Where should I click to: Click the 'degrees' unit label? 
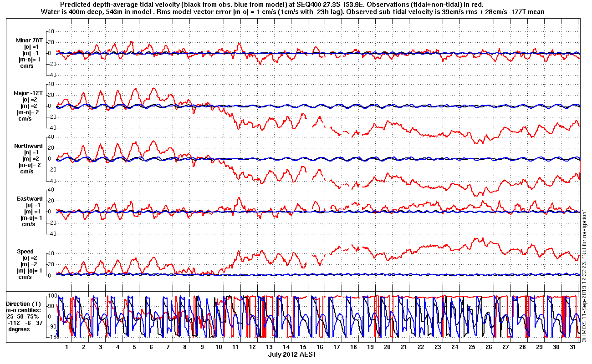(x=19, y=329)
